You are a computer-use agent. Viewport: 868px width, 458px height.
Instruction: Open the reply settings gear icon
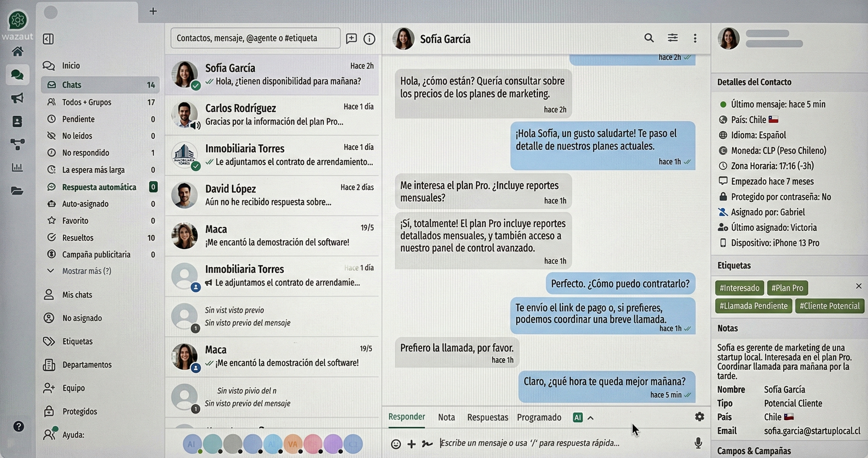point(699,417)
